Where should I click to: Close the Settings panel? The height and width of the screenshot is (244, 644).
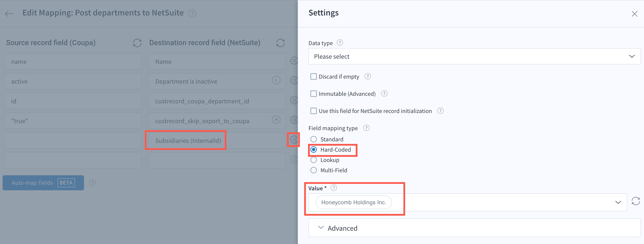click(x=634, y=14)
